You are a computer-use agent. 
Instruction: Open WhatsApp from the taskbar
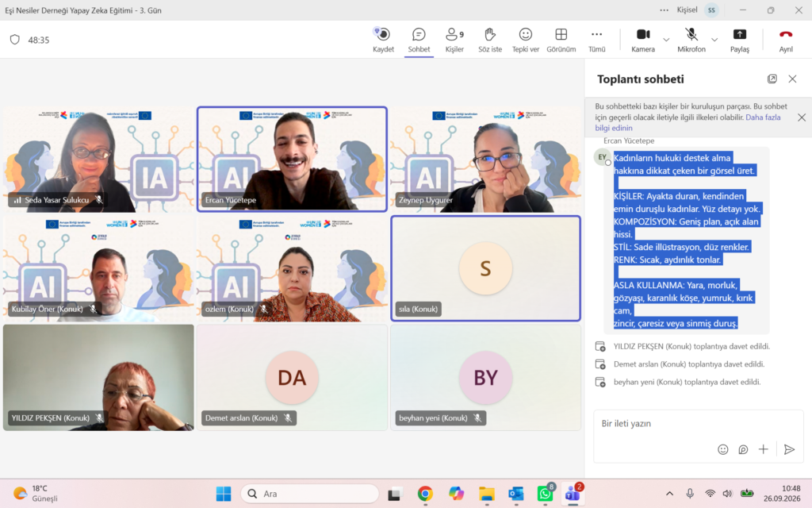pos(546,494)
